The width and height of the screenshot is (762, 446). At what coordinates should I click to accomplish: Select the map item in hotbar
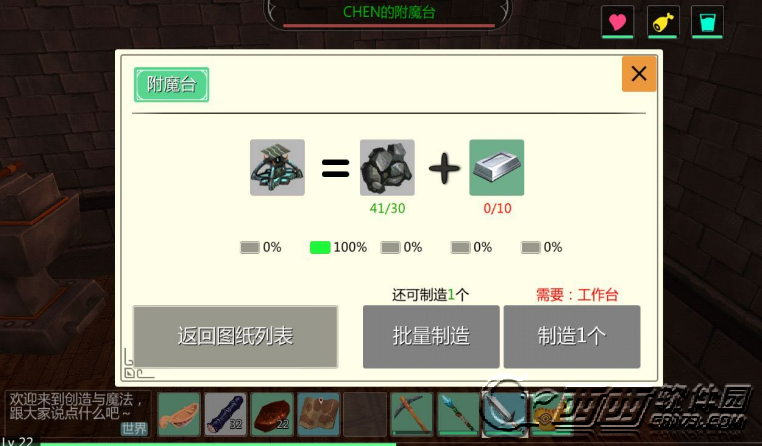[319, 414]
